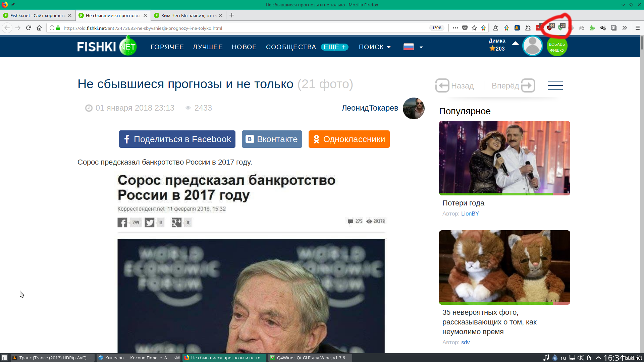Open the Потери года article title

coord(463,203)
